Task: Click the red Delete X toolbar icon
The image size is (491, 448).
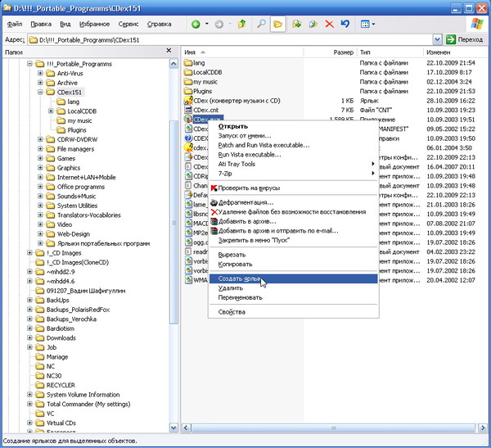Action: point(329,24)
